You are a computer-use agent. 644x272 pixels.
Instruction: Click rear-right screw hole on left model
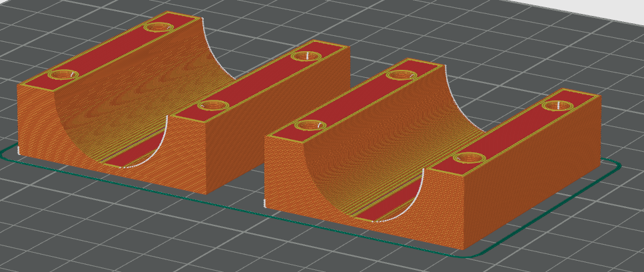pos(307,57)
